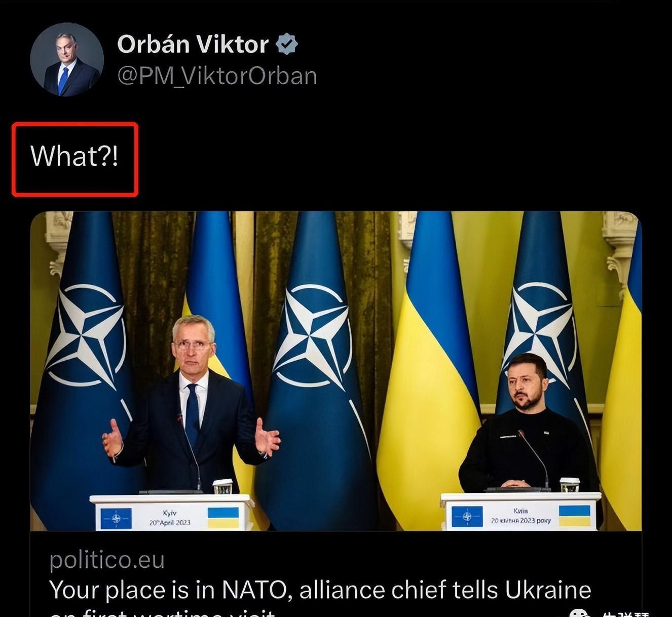The width and height of the screenshot is (672, 617).
Task: Click the NATO emblem on the right podium
Action: point(467,517)
